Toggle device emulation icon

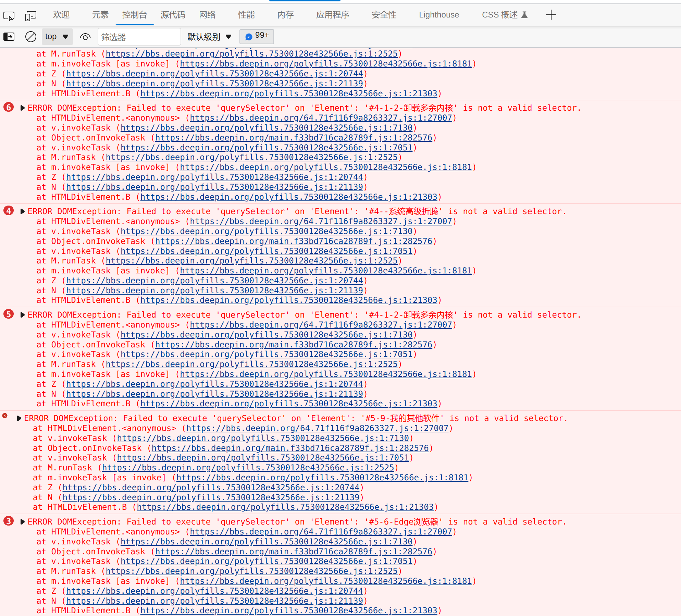(30, 16)
